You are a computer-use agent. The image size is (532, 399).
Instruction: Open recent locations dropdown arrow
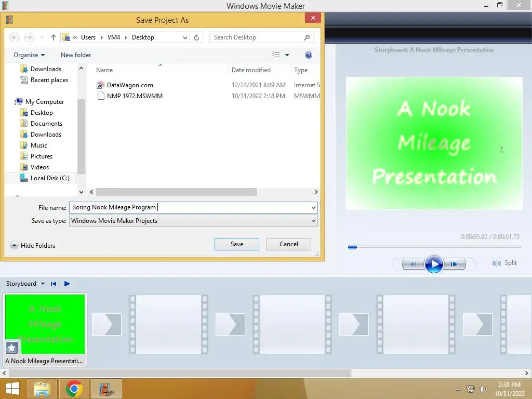[x=42, y=37]
